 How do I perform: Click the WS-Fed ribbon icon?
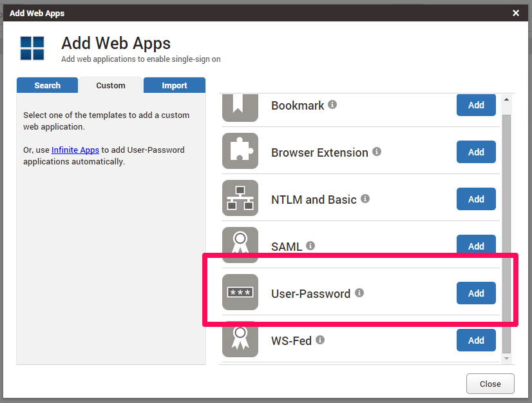[240, 340]
